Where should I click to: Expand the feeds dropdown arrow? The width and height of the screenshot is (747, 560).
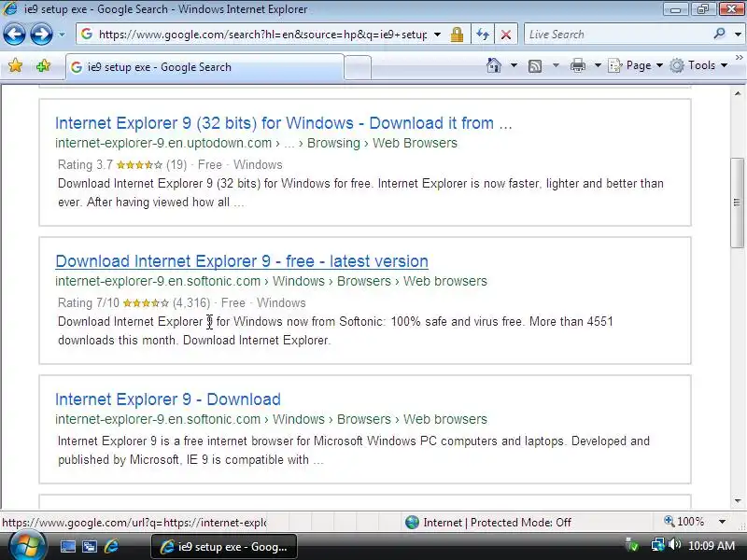(556, 65)
